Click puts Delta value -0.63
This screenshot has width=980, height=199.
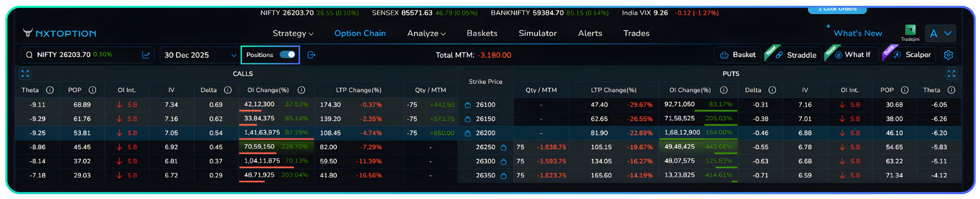[x=760, y=161]
